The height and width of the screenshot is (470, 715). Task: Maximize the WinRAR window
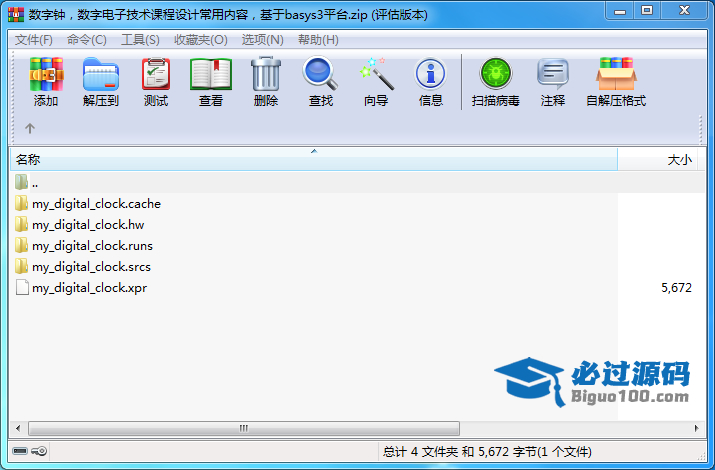tap(647, 11)
